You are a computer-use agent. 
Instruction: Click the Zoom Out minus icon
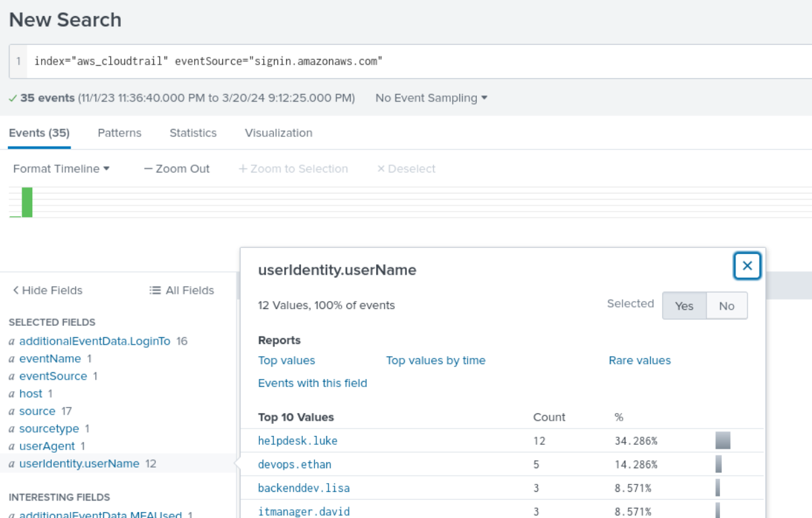click(147, 169)
